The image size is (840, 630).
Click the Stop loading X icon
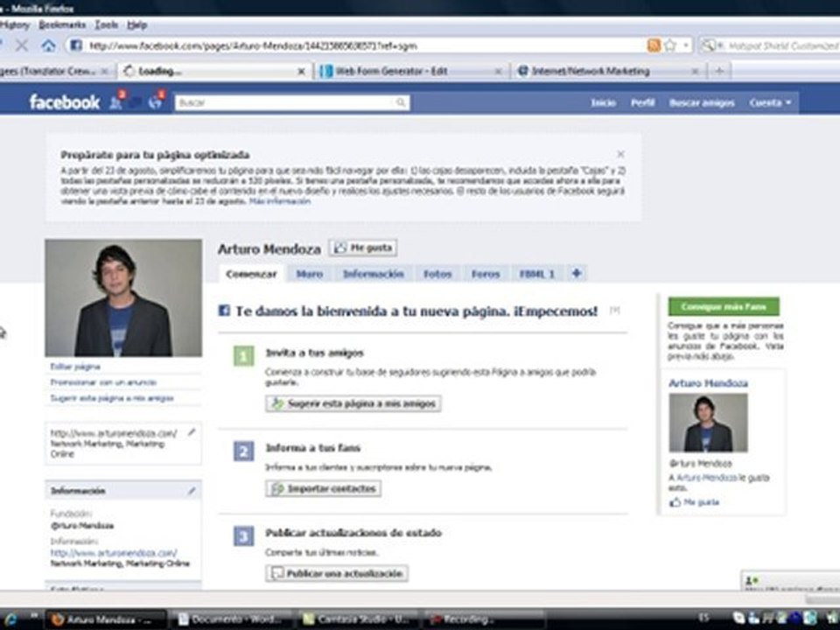(22, 45)
